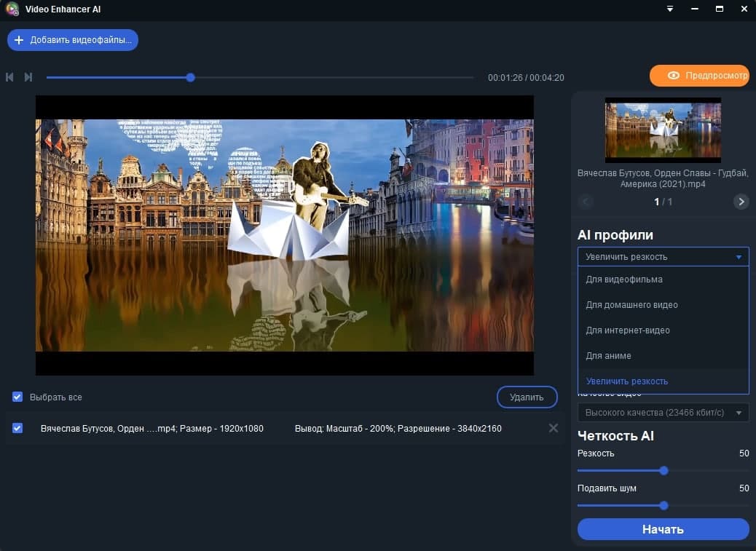The height and width of the screenshot is (551, 756).
Task: Maximize the Video Enhancer AI window
Action: click(x=720, y=9)
